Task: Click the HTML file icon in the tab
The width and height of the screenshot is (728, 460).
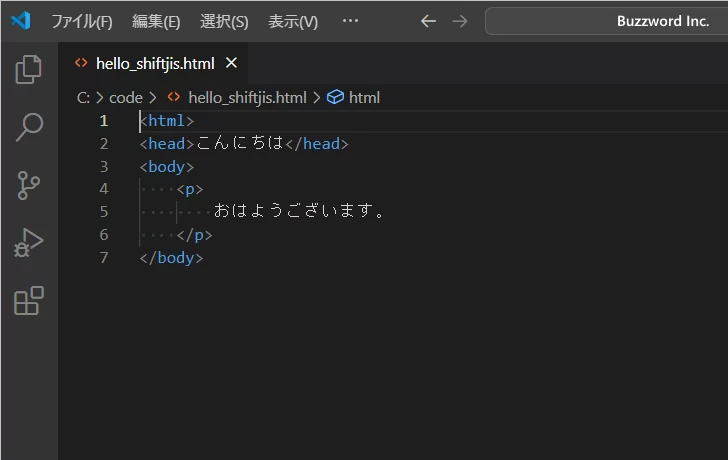Action: tap(81, 63)
